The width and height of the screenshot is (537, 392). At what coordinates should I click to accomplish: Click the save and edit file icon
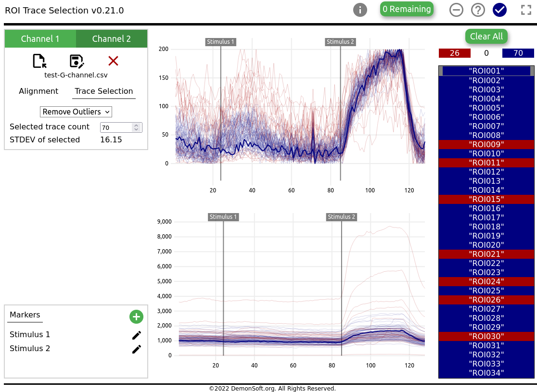pyautogui.click(x=77, y=61)
